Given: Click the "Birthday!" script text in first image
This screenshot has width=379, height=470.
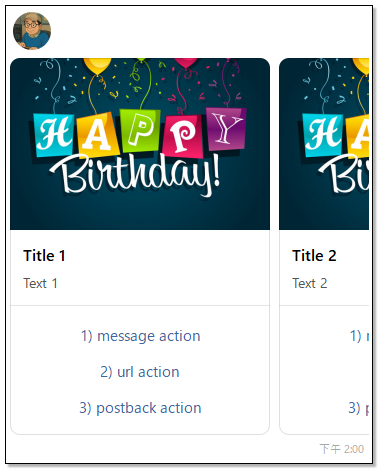Looking at the screenshot, I should (135, 175).
